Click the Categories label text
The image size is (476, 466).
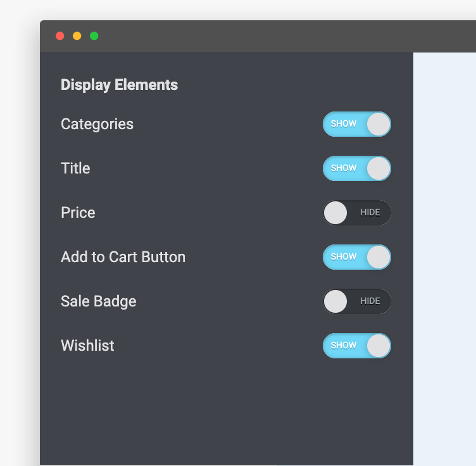click(x=97, y=124)
